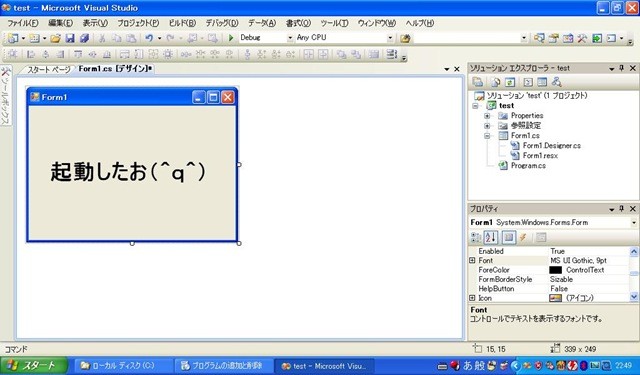Open the ツール(T) menu
This screenshot has width=640, height=375.
334,23
